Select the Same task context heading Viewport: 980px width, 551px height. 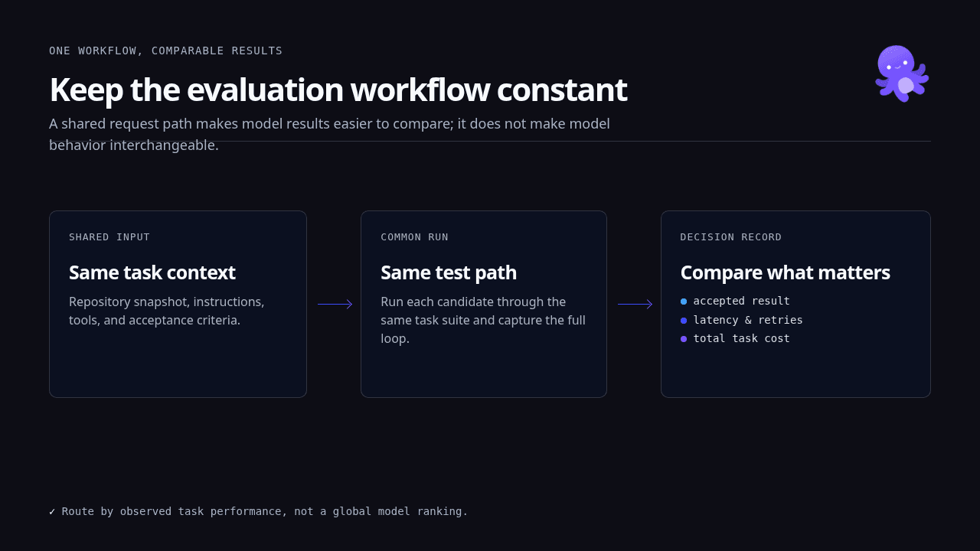(152, 272)
